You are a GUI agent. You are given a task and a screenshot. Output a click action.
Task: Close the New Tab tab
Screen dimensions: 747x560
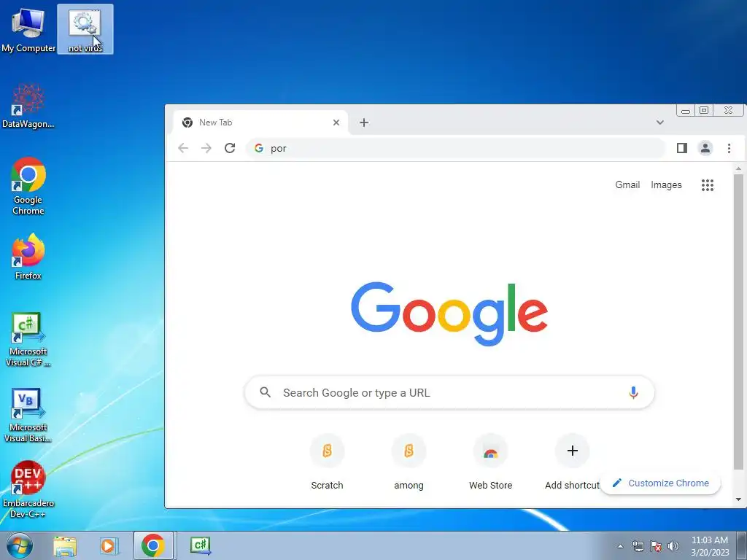pyautogui.click(x=336, y=122)
